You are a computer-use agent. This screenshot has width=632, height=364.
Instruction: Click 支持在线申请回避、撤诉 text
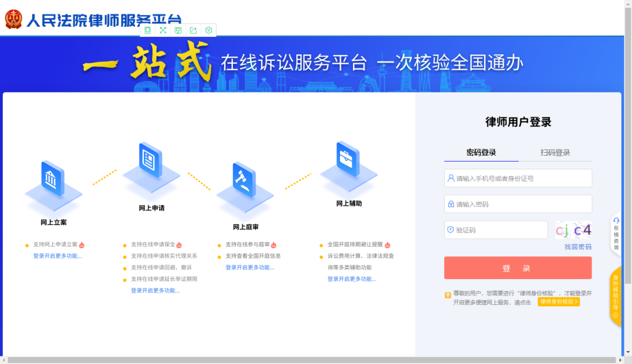(x=162, y=267)
